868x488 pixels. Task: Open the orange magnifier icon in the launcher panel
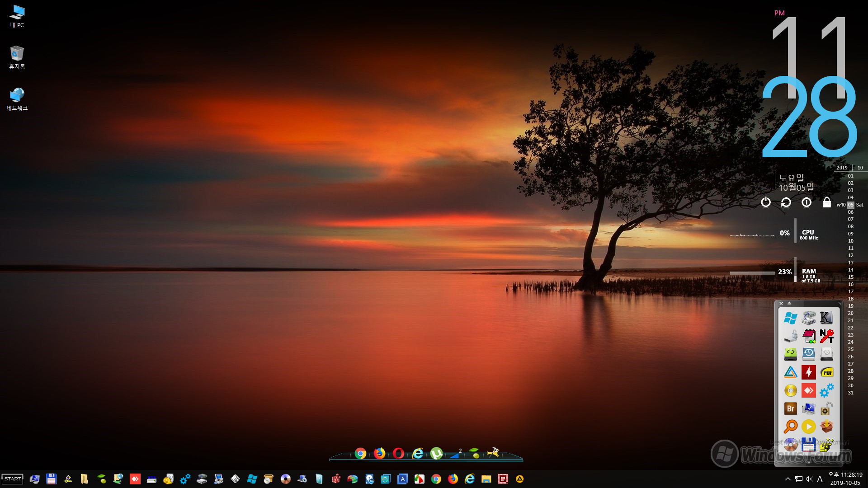point(790,427)
